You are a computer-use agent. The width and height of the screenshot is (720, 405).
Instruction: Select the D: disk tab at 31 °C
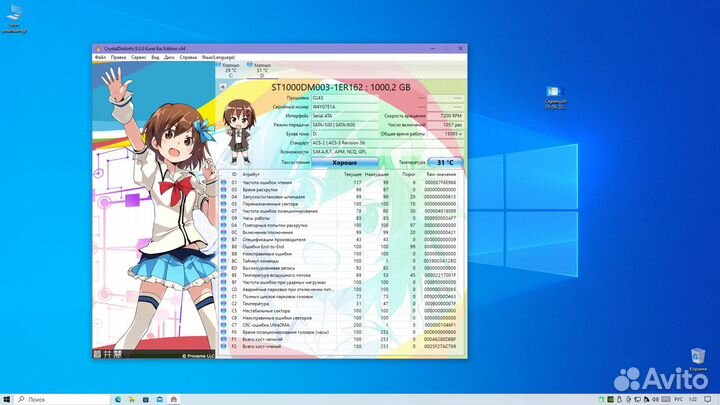tap(261, 70)
